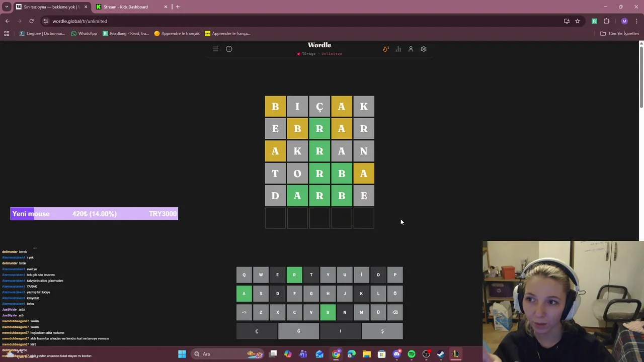Tap the Ç key on the bottom row
Viewport: 644px width, 362px height.
(x=257, y=331)
